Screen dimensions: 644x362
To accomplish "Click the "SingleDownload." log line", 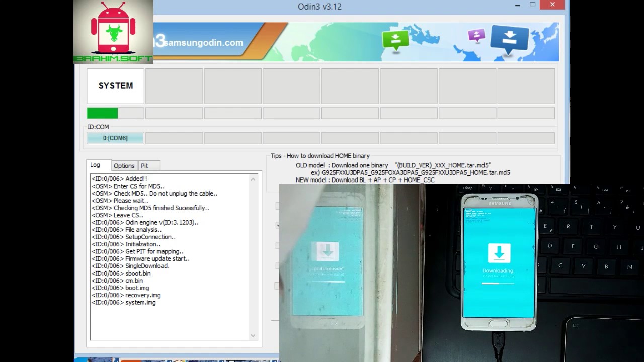I will [x=130, y=266].
